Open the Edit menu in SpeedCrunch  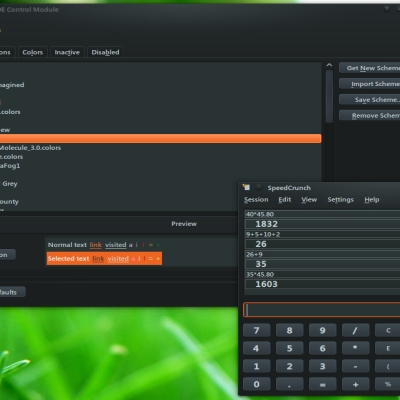coord(285,199)
